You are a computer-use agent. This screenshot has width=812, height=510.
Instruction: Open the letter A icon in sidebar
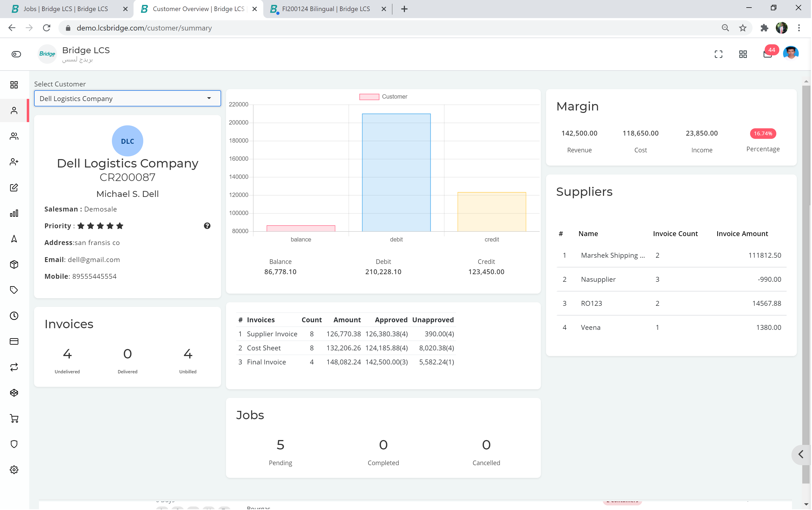point(14,239)
